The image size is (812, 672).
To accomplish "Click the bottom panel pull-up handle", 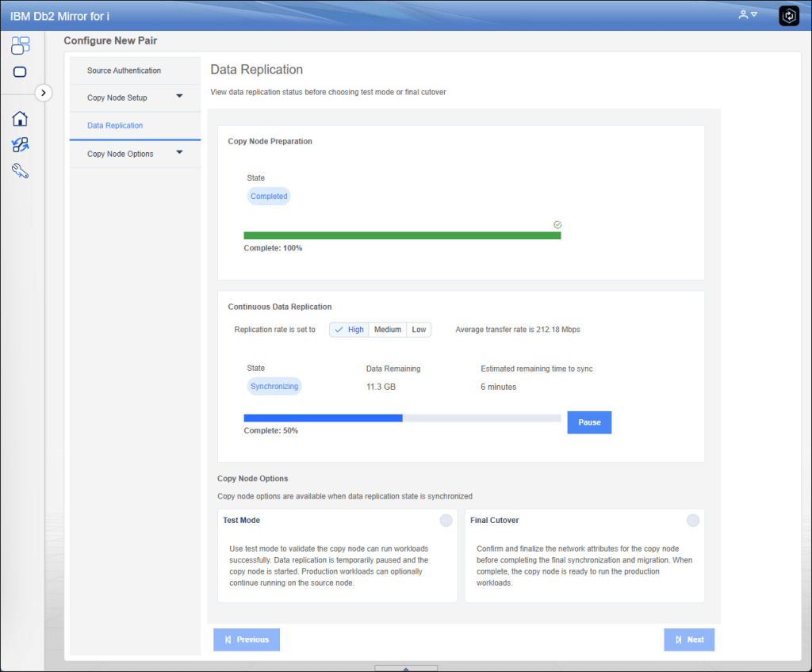I will tap(406, 668).
